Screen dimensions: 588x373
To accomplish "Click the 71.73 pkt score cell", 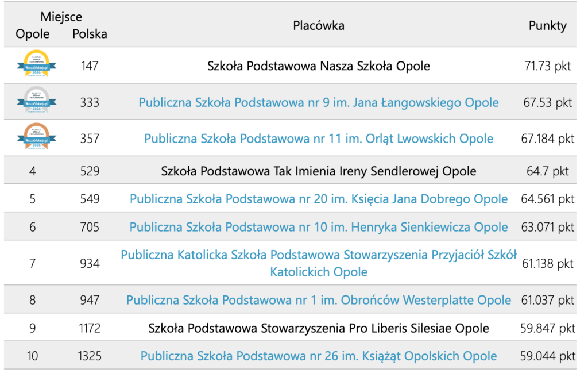I will [x=548, y=66].
